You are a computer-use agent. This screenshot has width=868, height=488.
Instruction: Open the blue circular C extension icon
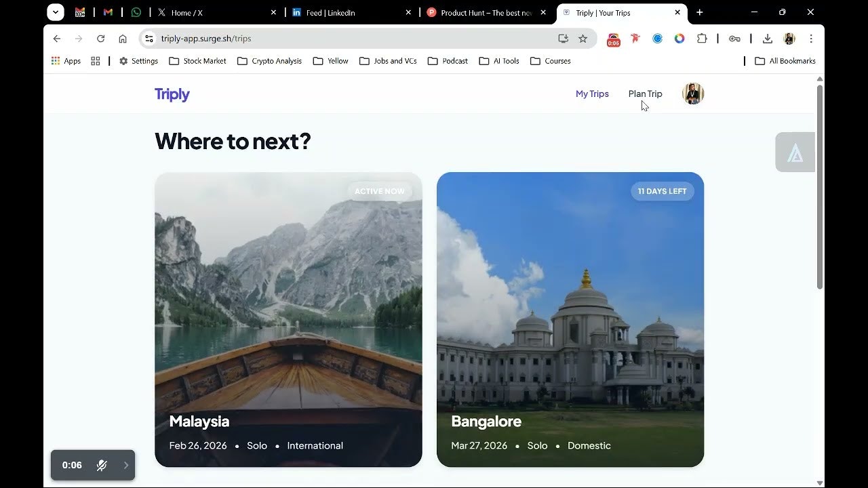click(657, 39)
